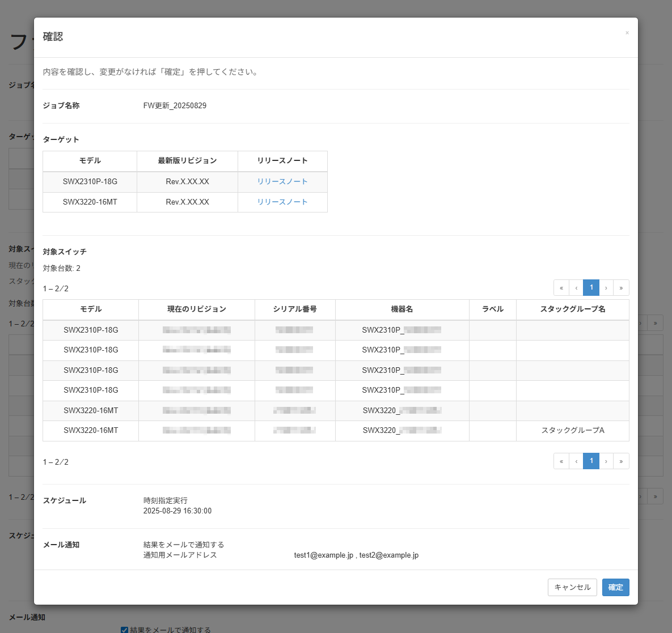Disable the 結果をメールで通知する checkbox
Image resolution: width=672 pixels, height=633 pixels.
click(124, 629)
